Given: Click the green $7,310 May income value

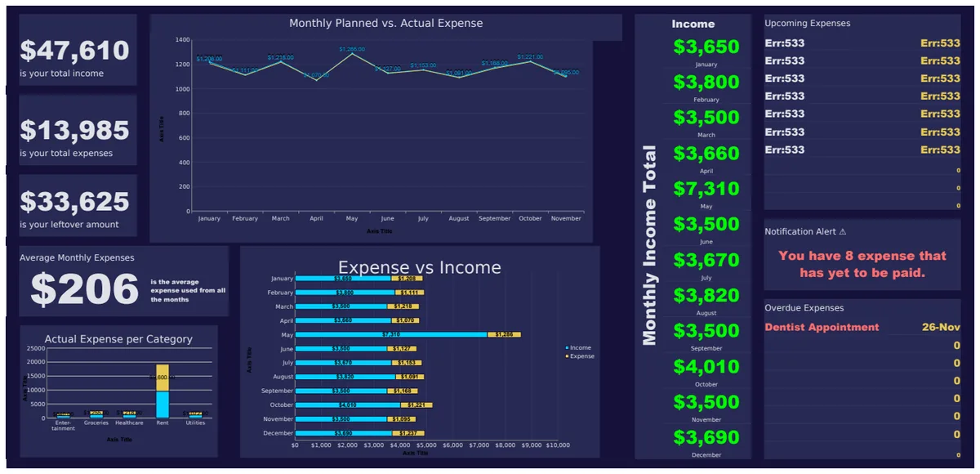Looking at the screenshot, I should 706,189.
